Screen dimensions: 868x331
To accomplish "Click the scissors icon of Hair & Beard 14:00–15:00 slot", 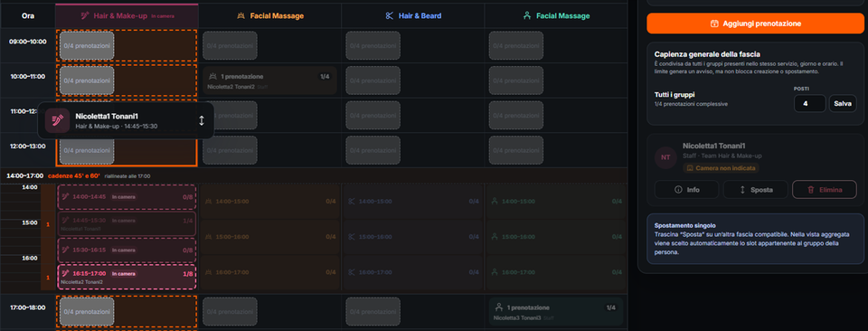I will 351,202.
